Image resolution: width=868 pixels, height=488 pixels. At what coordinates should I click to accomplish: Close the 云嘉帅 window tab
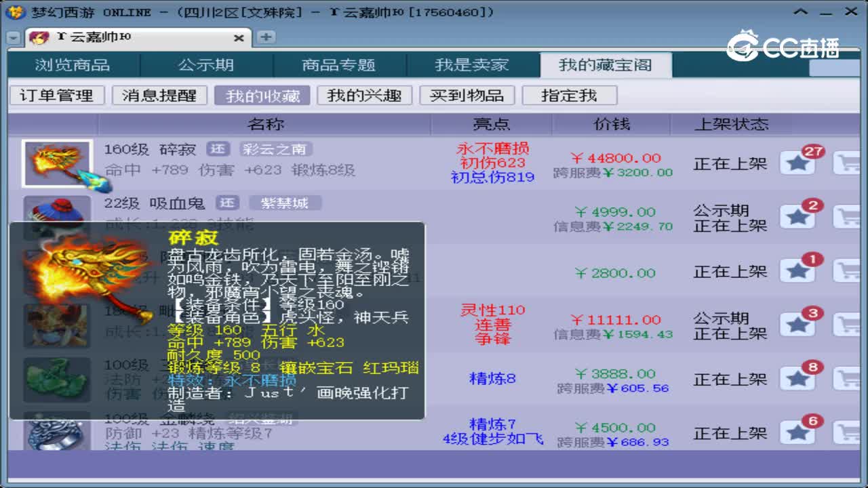(x=239, y=38)
